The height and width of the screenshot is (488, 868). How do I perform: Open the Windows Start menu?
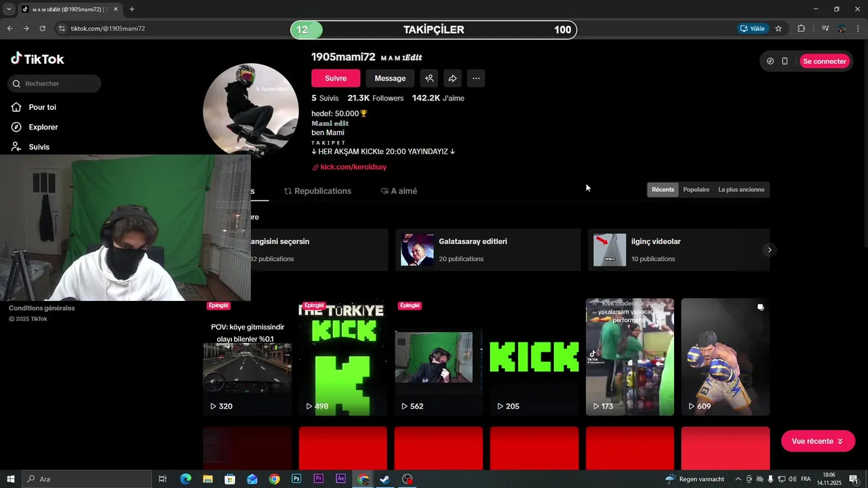11,479
